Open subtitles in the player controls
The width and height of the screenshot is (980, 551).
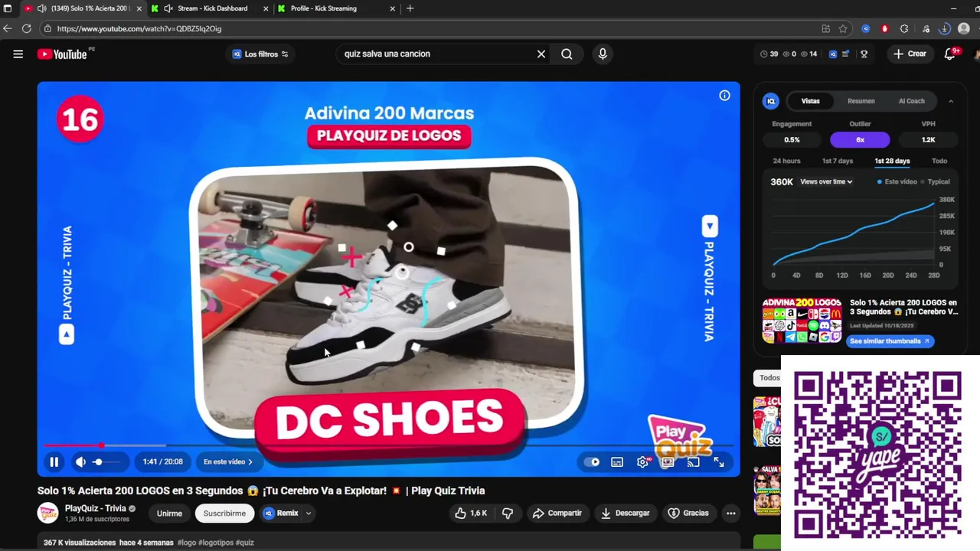pyautogui.click(x=617, y=462)
